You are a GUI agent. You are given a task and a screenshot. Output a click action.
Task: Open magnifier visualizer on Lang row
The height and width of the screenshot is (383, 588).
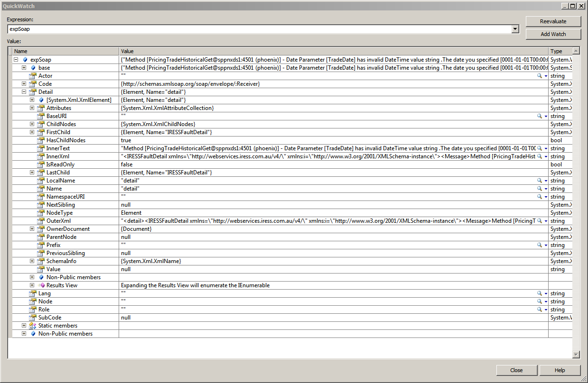(x=539, y=293)
